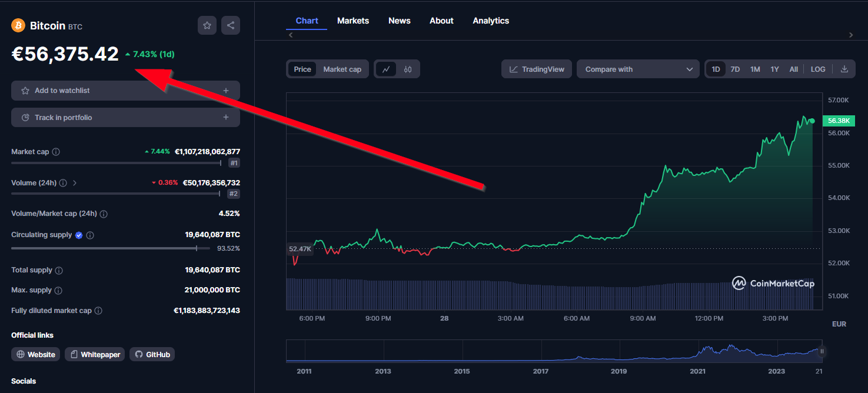Click the €1,183,883,723,143 fully diluted value

coord(207,310)
